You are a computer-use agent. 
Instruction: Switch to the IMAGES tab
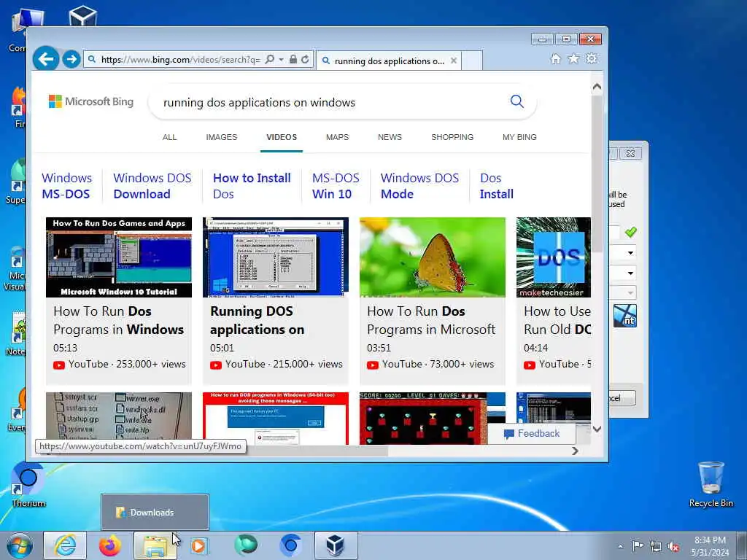coord(222,137)
